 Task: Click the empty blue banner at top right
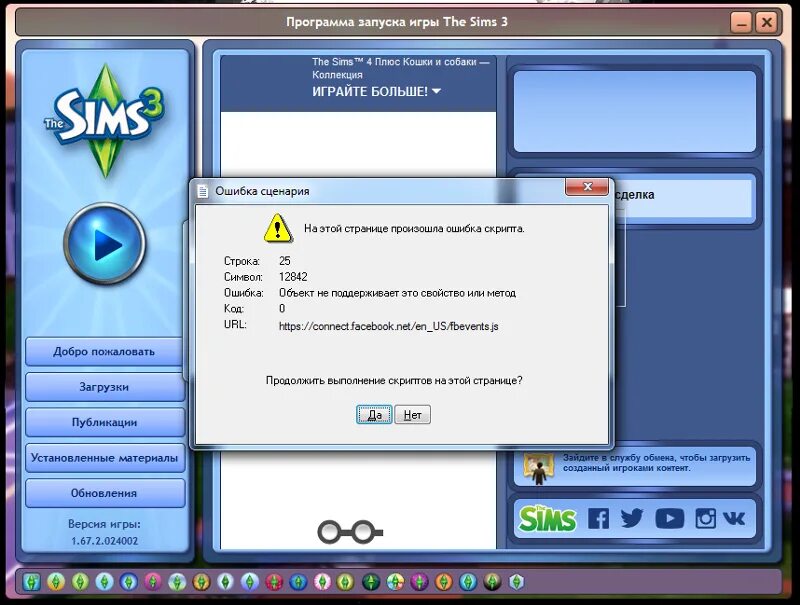click(x=634, y=112)
